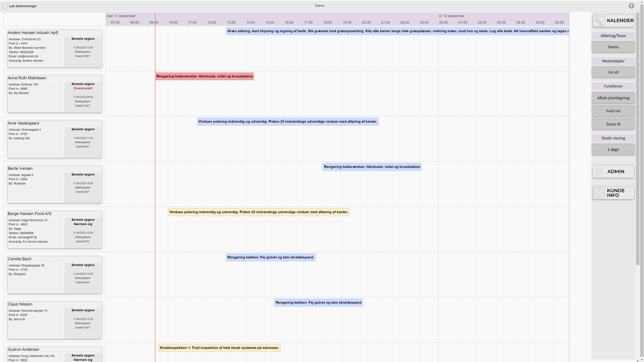Open the Vis alt employee selector
This screenshot has height=362, width=644.
613,72
